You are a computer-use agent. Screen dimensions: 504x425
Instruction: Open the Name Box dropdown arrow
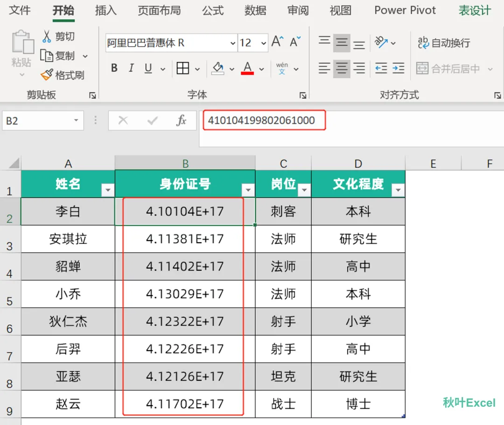coord(76,120)
